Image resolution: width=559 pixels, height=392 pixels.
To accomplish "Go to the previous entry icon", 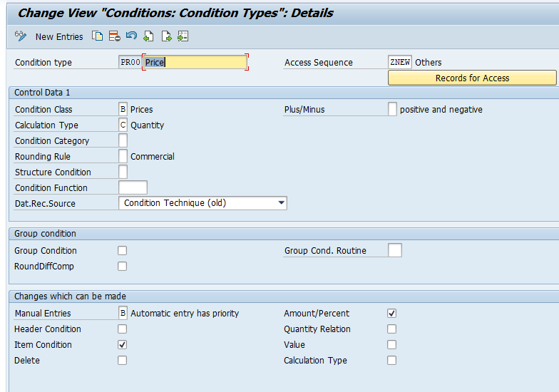I will [148, 36].
